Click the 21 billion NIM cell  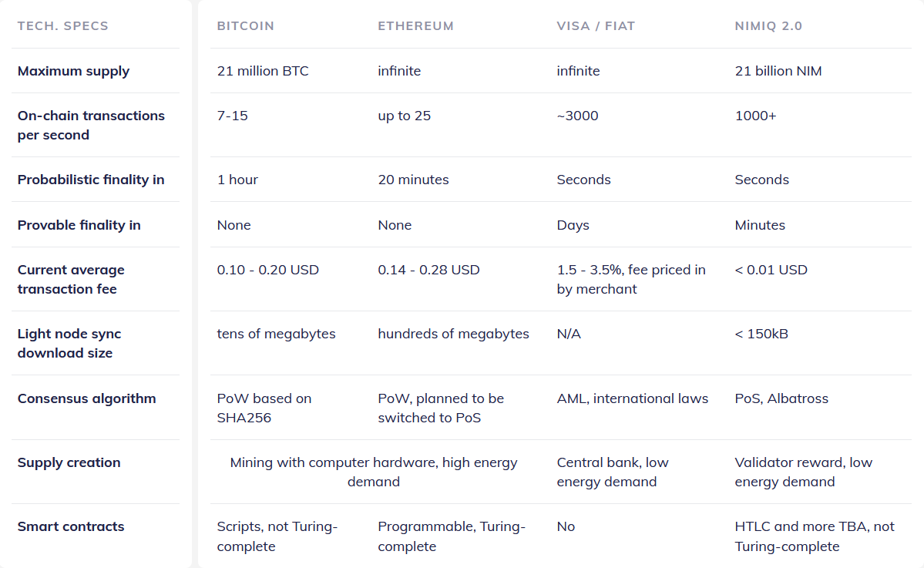778,71
